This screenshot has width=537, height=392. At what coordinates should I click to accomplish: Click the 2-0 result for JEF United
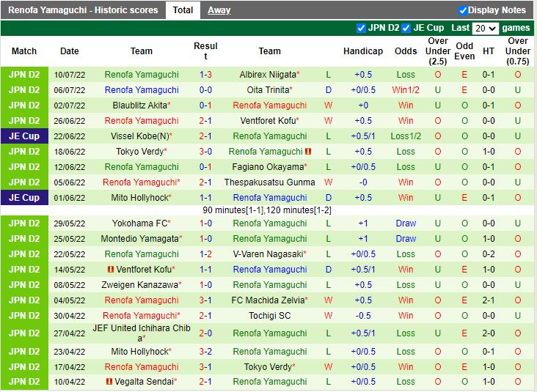point(205,333)
